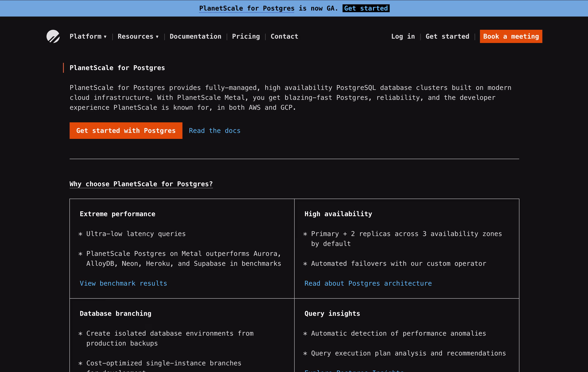
Task: Click the Primary + 2 replicas bullet text
Action: 406,239
